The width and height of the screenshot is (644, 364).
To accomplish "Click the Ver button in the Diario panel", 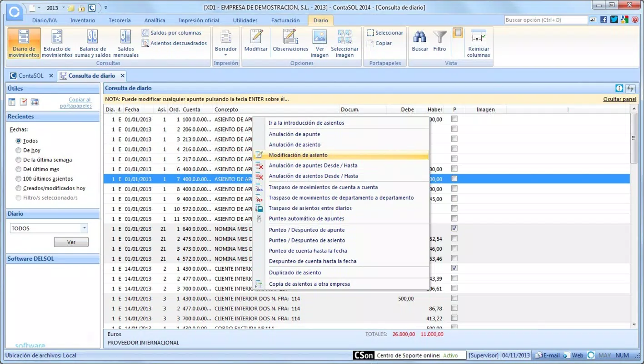I will pos(71,242).
